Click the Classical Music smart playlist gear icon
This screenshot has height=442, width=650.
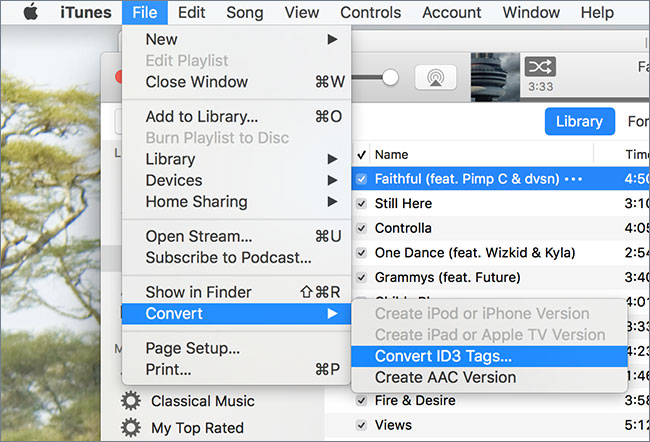point(131,401)
